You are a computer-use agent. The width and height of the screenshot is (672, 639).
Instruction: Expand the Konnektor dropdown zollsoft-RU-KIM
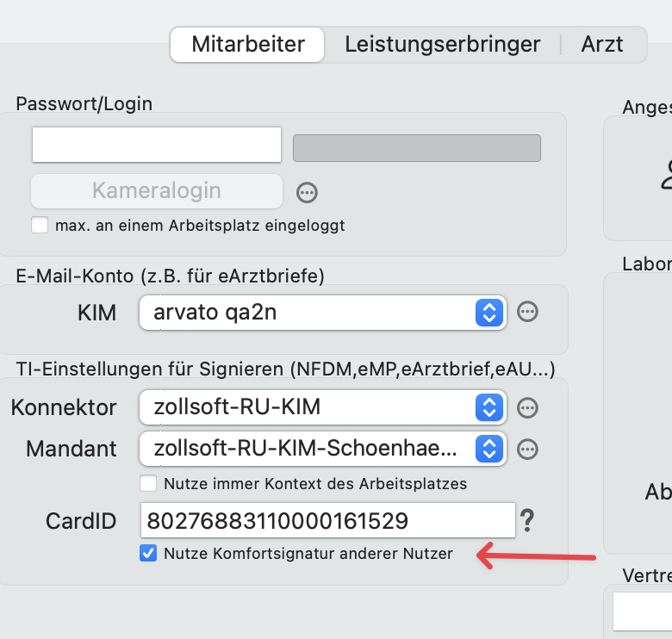(x=323, y=407)
